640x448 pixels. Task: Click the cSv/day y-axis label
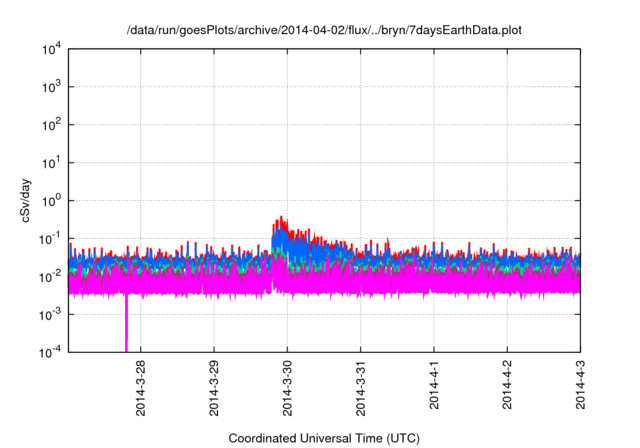[25, 200]
